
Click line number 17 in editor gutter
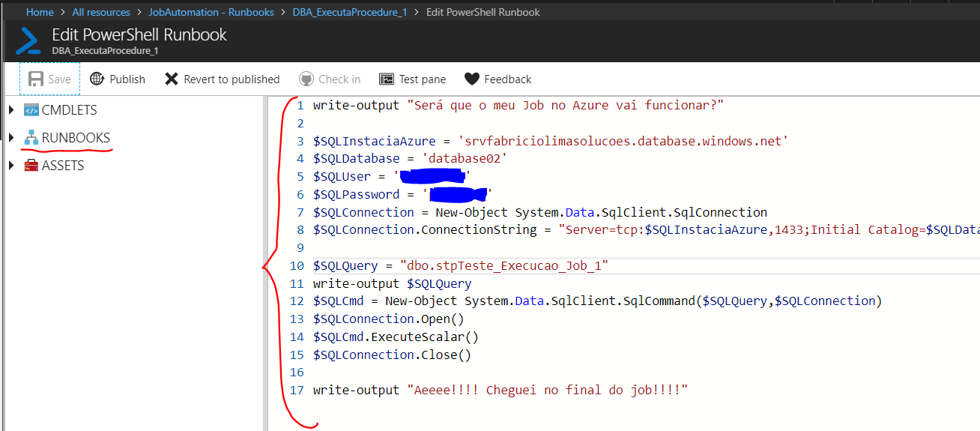pyautogui.click(x=297, y=391)
